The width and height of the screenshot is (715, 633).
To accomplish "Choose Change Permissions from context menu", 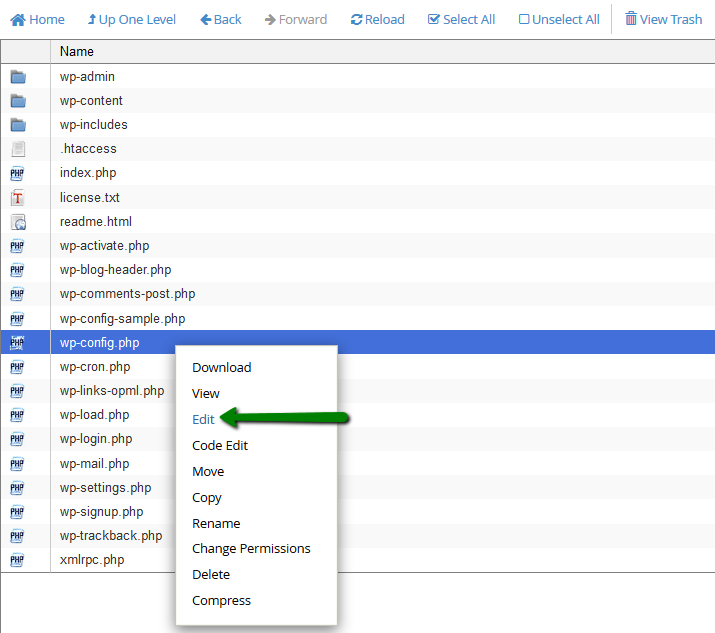I will [251, 549].
